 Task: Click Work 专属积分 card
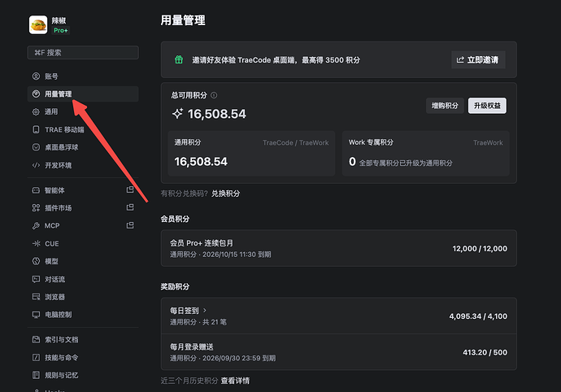point(426,153)
